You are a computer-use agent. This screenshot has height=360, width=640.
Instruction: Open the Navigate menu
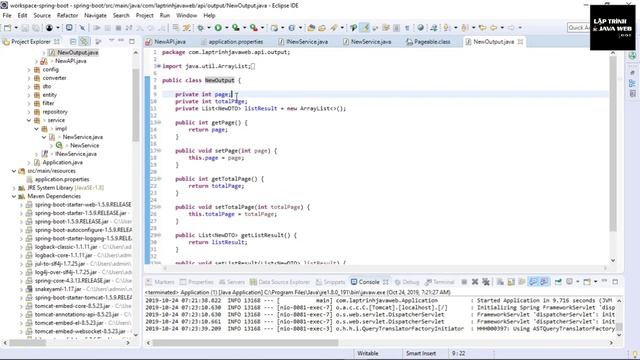pyautogui.click(x=96, y=15)
